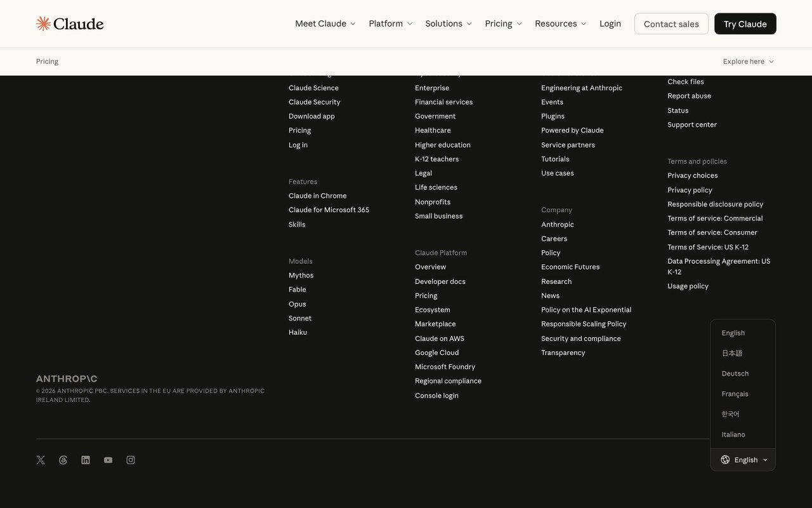Open the Healthcare solutions link
The image size is (812, 508).
[x=433, y=130]
